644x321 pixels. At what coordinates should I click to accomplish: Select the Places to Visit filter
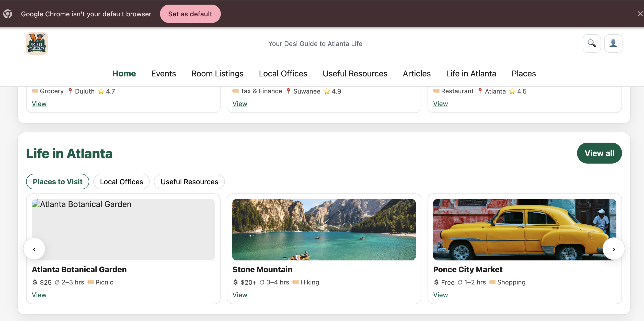pyautogui.click(x=57, y=182)
